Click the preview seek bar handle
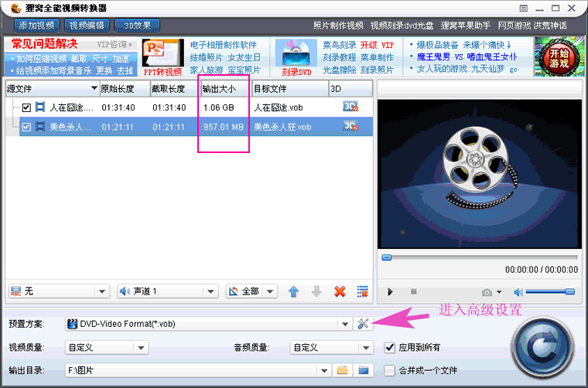The width and height of the screenshot is (588, 388). click(x=386, y=257)
